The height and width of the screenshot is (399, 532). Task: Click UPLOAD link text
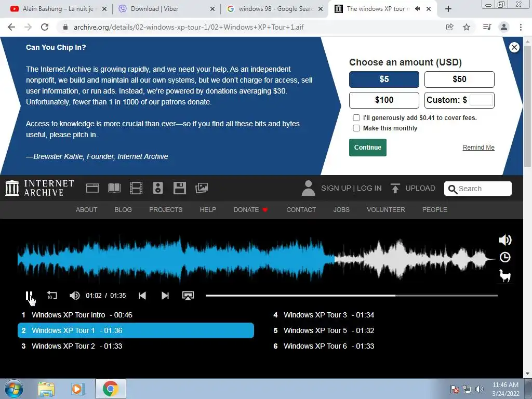pyautogui.click(x=420, y=188)
